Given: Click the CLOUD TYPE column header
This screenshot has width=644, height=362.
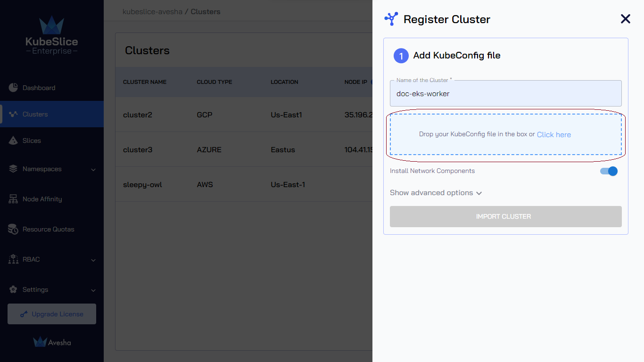Looking at the screenshot, I should coord(215,82).
